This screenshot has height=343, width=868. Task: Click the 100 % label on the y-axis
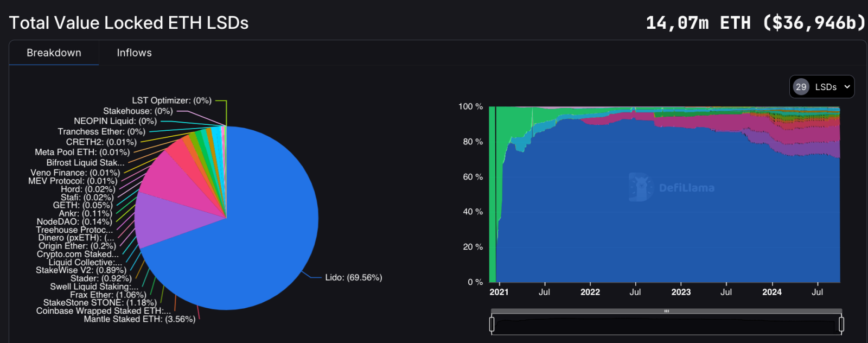tap(470, 106)
